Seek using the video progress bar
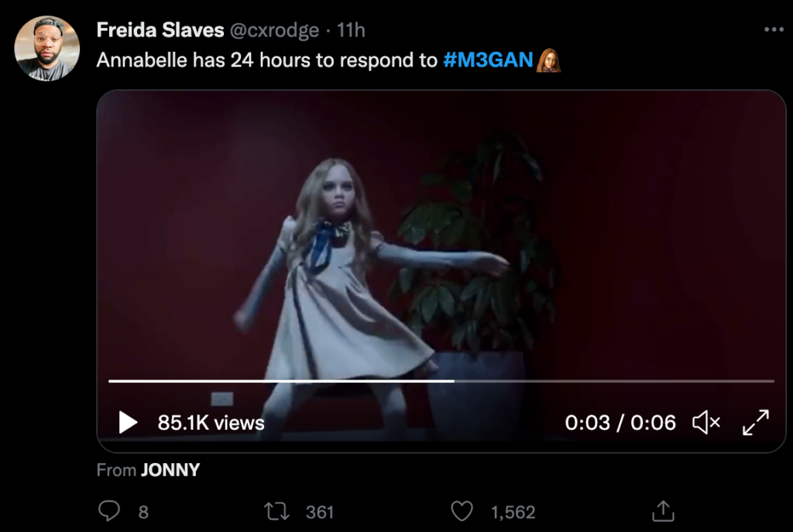The image size is (793, 532). click(441, 381)
